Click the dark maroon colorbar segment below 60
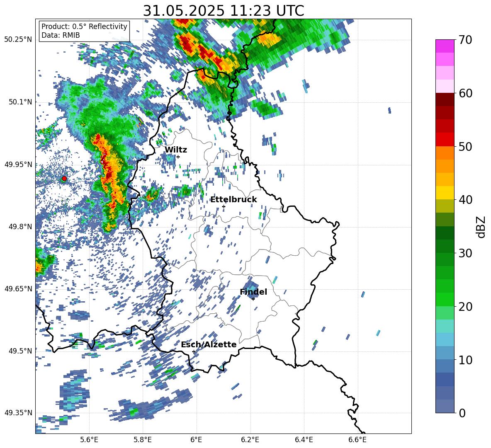The image size is (491, 448). tap(445, 99)
